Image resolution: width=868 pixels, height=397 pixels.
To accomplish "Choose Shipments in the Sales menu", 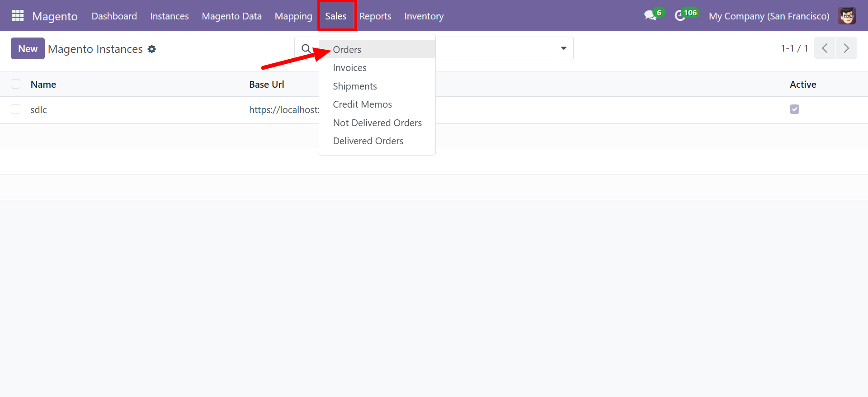I will (377, 86).
